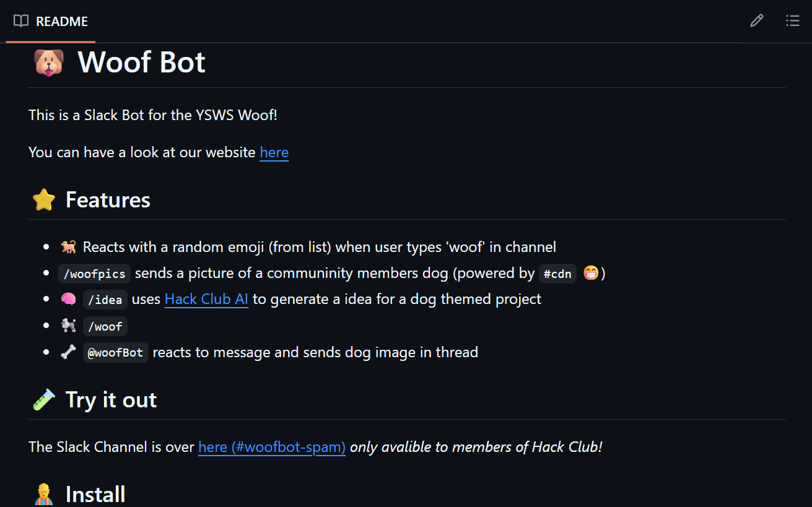The width and height of the screenshot is (812, 507).
Task: Click the bone emoji before @woofBot
Action: click(x=68, y=352)
